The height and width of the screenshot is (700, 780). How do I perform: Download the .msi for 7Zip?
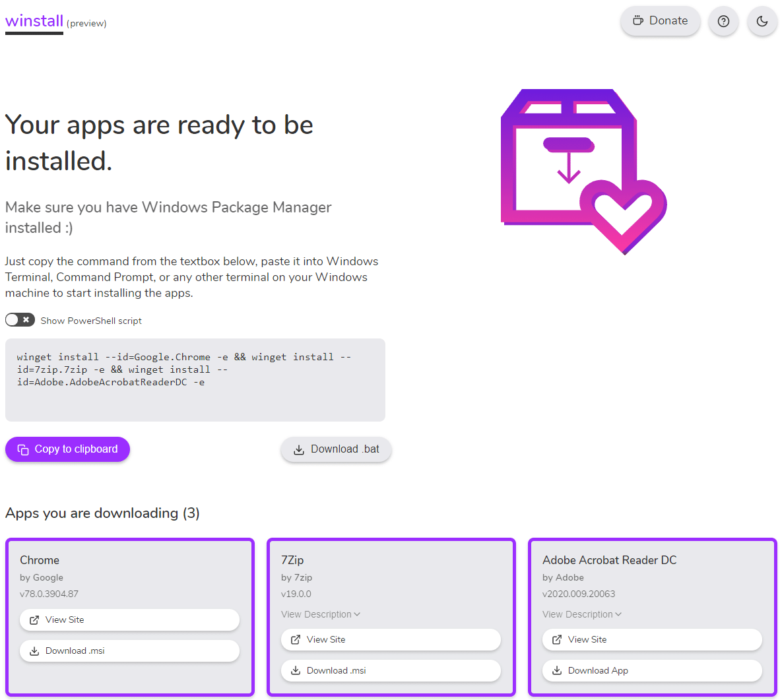point(391,671)
